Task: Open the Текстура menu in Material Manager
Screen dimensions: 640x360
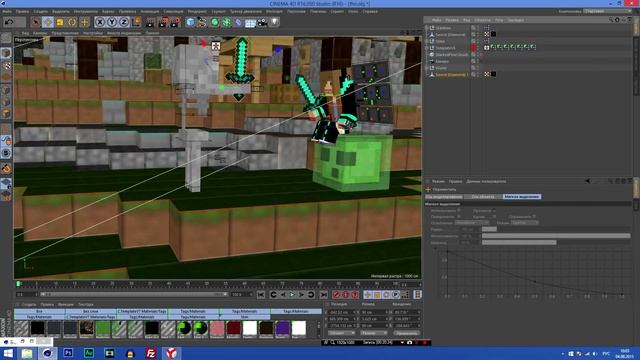Action: [86, 304]
